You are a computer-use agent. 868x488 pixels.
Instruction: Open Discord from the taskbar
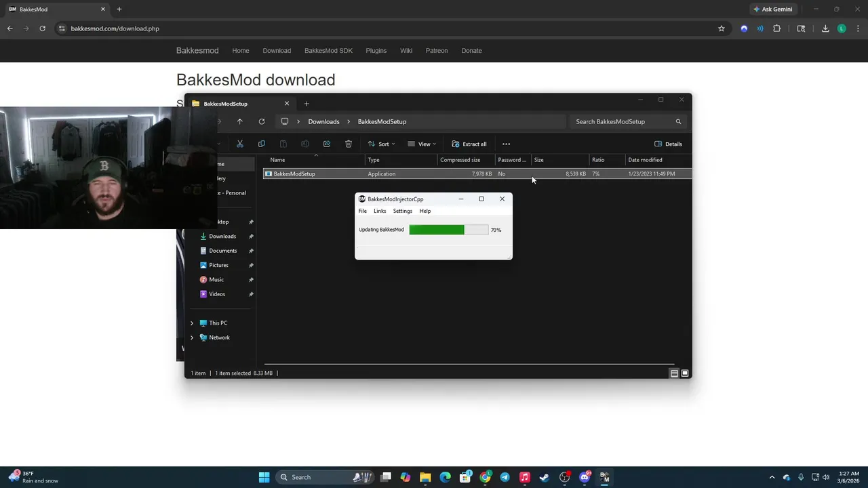585,477
